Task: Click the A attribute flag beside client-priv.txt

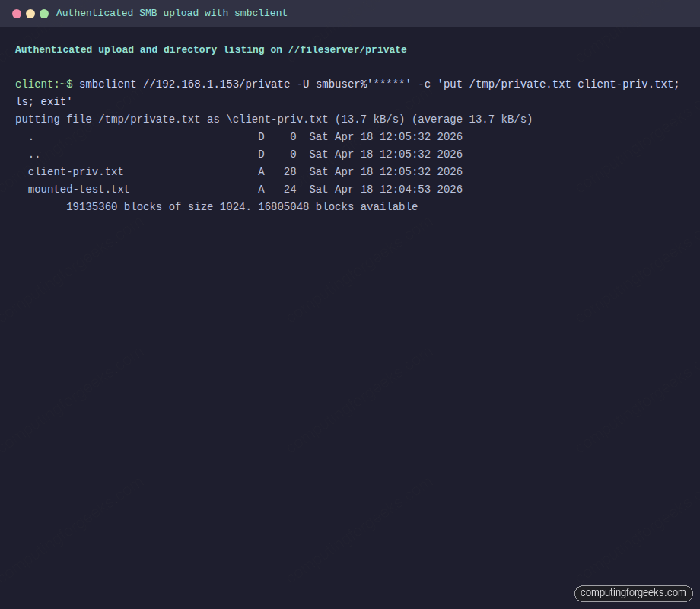Action: (261, 171)
